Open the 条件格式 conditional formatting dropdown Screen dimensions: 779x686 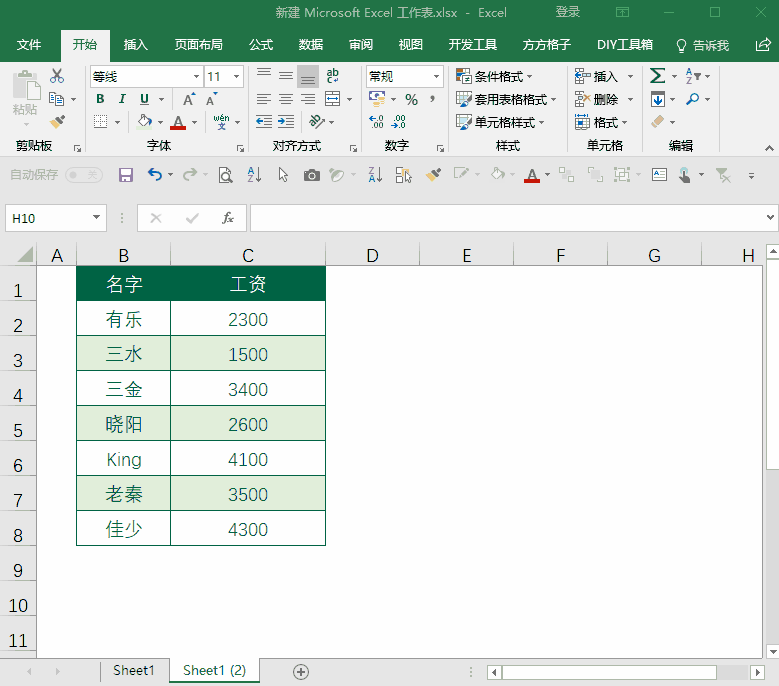pyautogui.click(x=495, y=77)
